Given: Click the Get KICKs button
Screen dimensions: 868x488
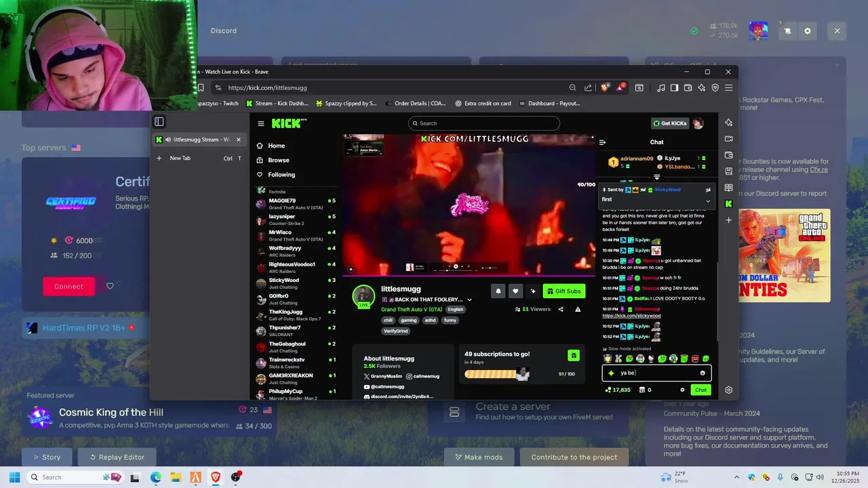Looking at the screenshot, I should tap(669, 123).
